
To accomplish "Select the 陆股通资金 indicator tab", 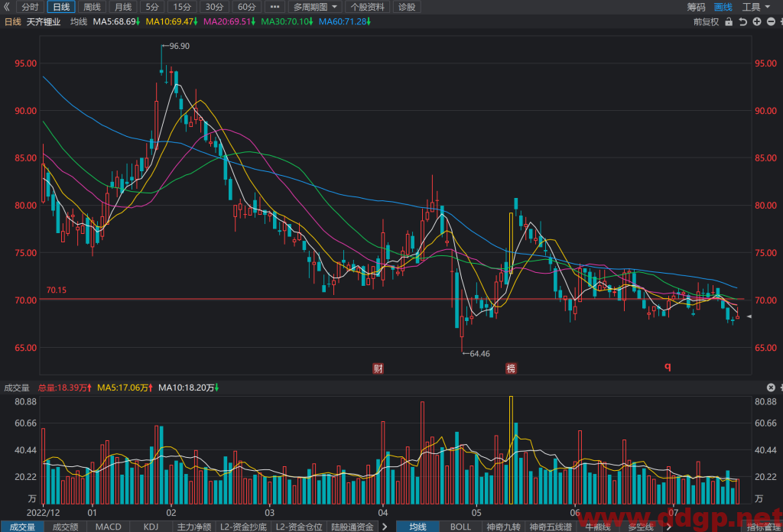I will (x=353, y=527).
